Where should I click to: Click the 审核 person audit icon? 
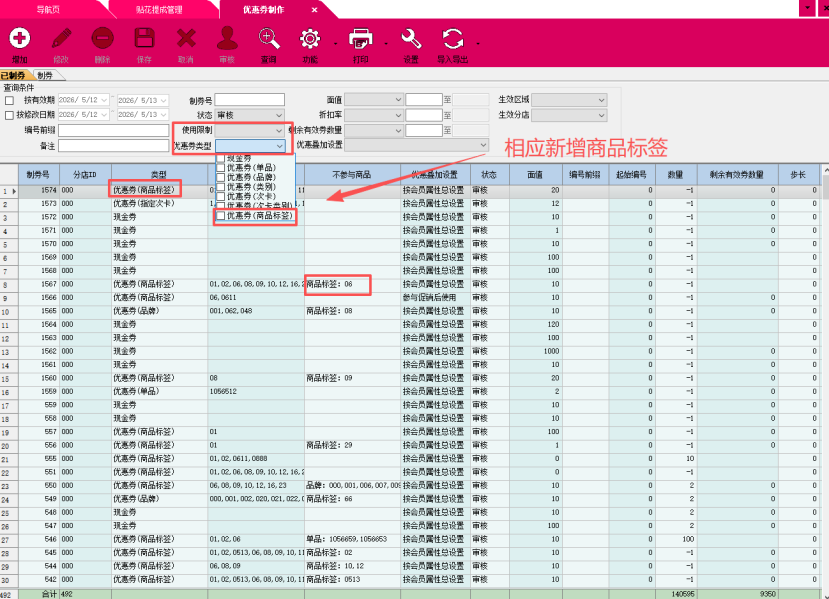pos(227,38)
